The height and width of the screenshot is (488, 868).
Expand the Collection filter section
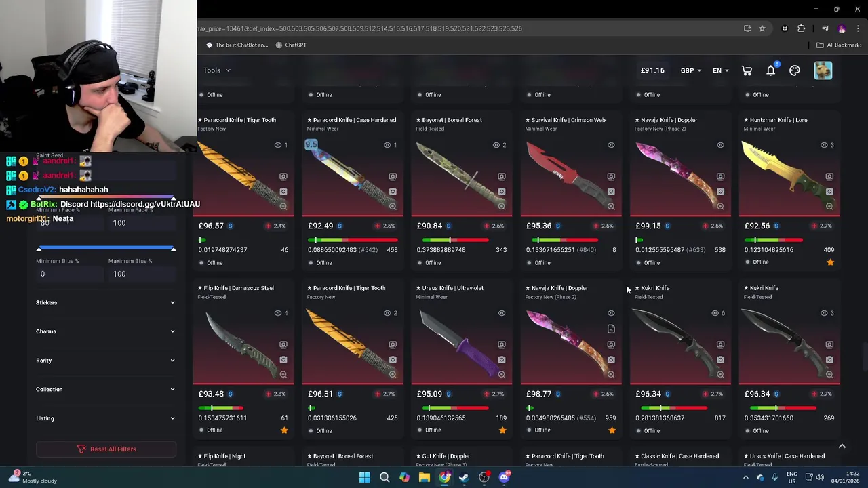[x=105, y=389]
